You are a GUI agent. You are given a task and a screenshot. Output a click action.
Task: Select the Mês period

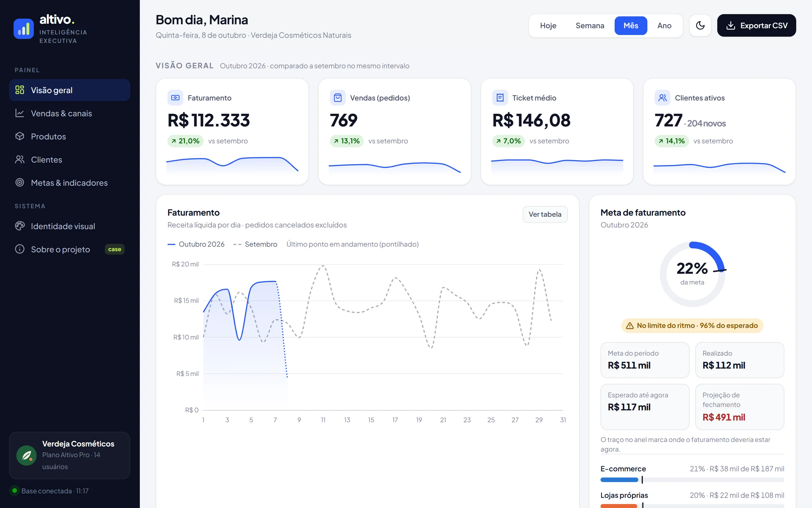tap(631, 26)
